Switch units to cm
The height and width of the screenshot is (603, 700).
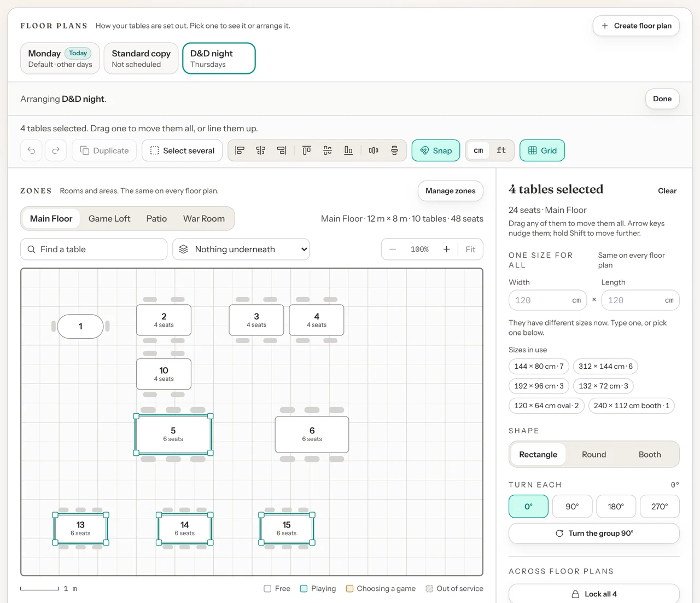[479, 150]
